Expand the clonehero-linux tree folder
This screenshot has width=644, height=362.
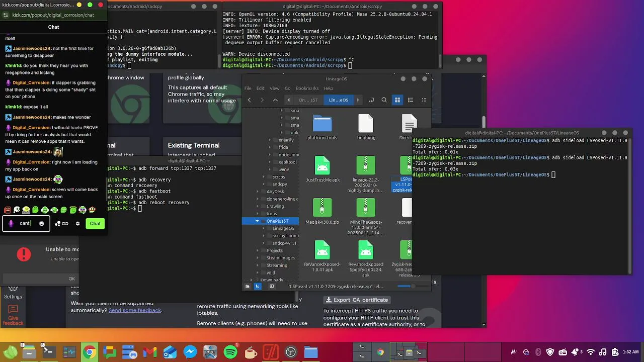point(257,199)
